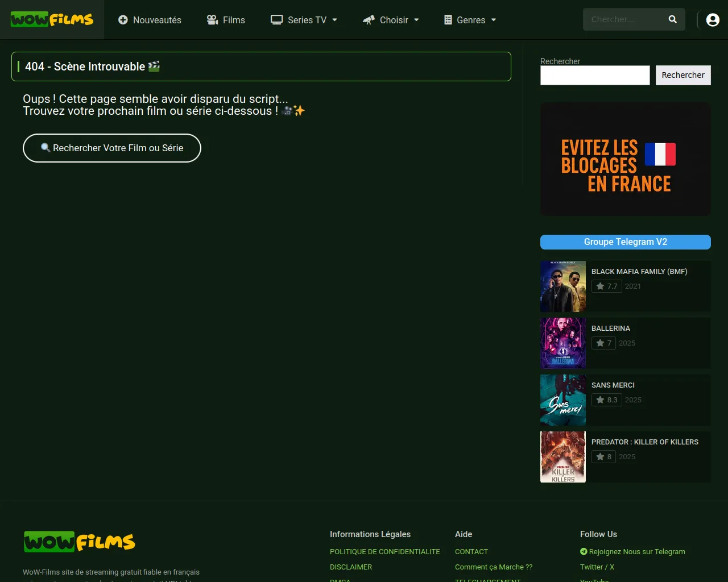The width and height of the screenshot is (728, 582).
Task: Open POLITIQUE DE CONFIDENTIALITE link
Action: (385, 552)
